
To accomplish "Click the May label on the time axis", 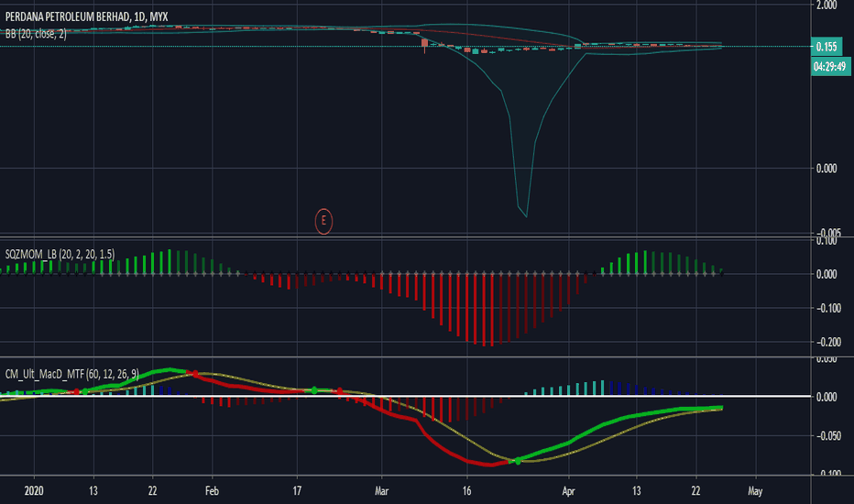I will click(755, 491).
